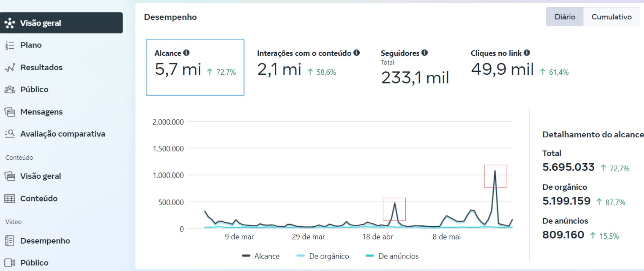The width and height of the screenshot is (644, 271).
Task: Click the Conteúdo table grid icon
Action: tap(10, 198)
